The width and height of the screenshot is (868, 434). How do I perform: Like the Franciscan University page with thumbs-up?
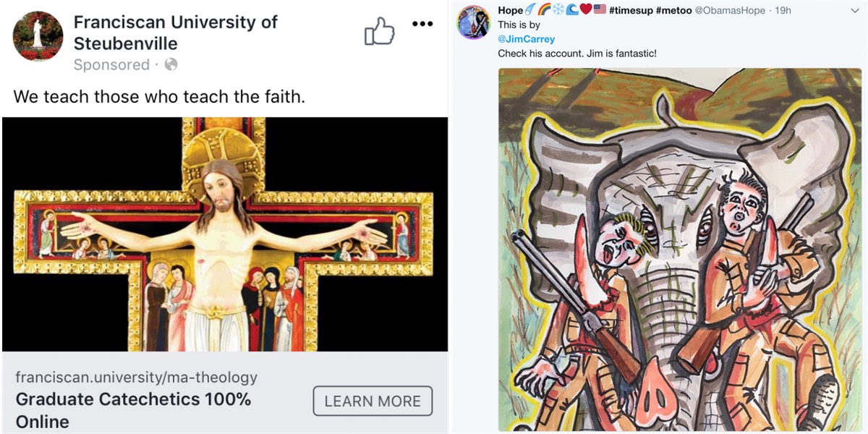click(379, 31)
